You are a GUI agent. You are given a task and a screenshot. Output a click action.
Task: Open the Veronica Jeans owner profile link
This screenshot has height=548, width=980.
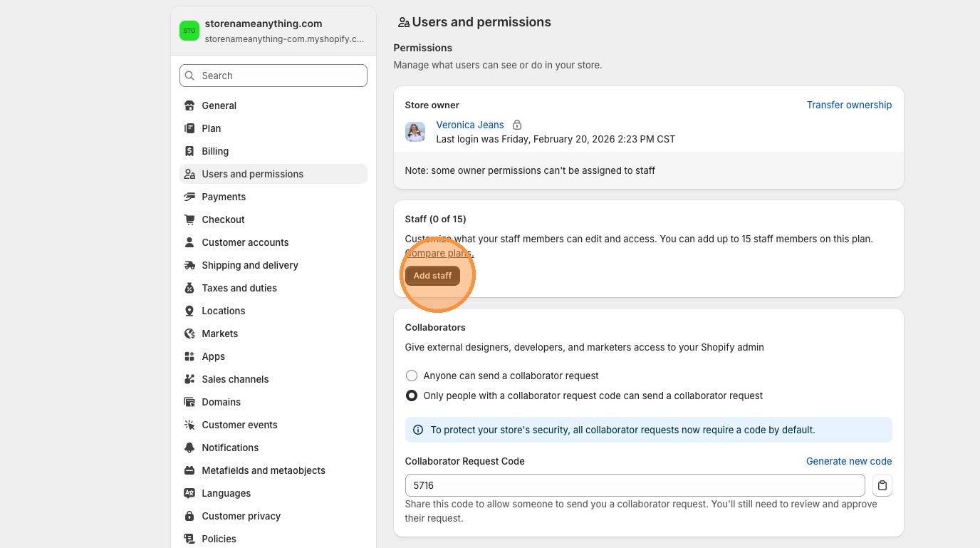pos(470,125)
